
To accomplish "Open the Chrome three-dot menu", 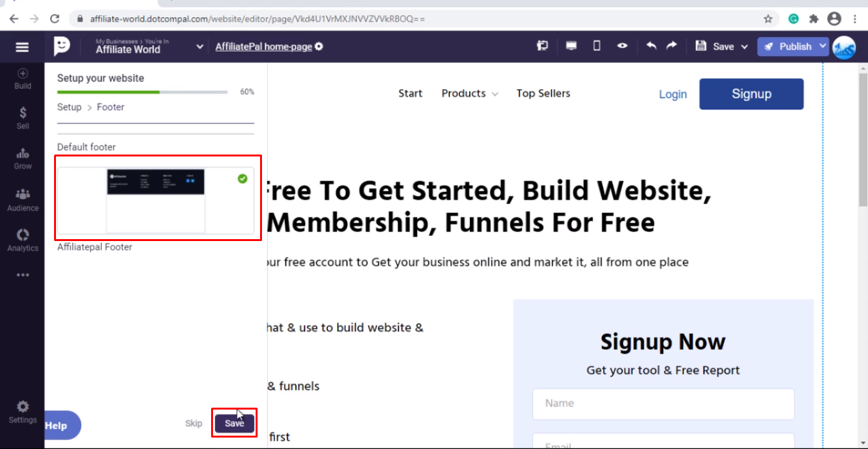I will pos(855,19).
